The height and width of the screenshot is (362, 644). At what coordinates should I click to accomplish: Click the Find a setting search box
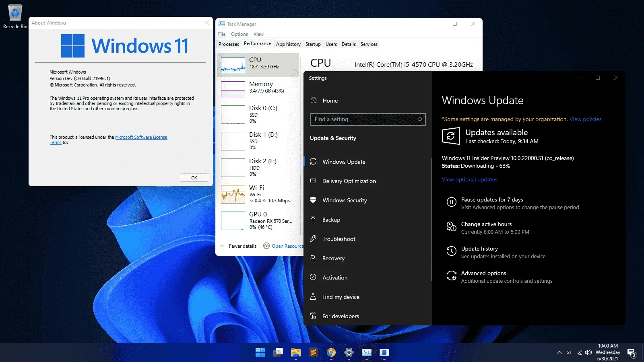click(x=367, y=119)
